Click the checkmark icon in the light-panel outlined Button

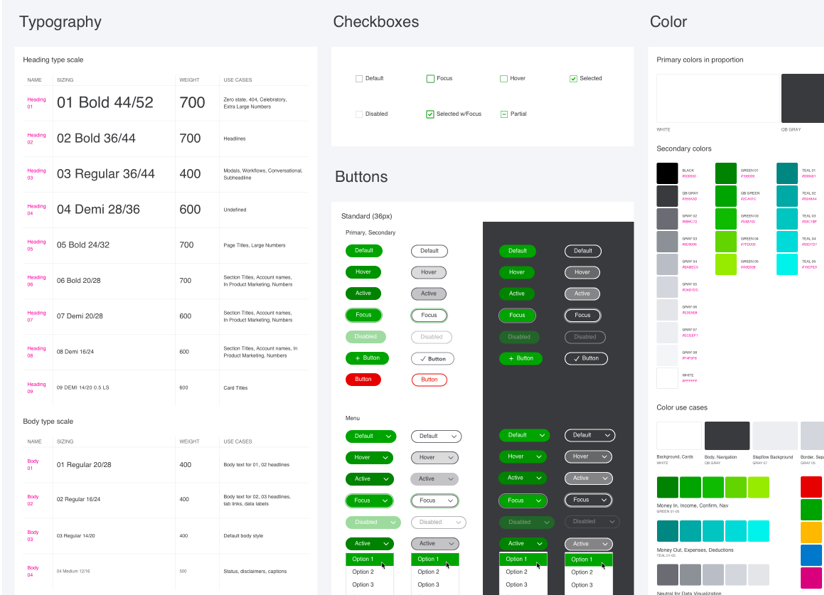423,358
